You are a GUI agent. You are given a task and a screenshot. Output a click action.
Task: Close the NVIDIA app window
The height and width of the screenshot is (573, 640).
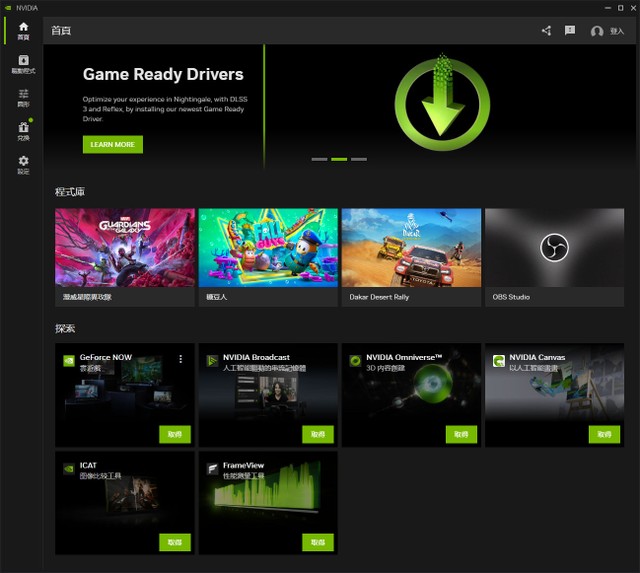point(633,8)
